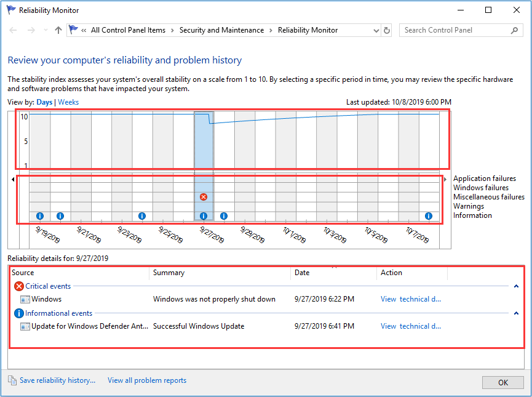Open the address bar history dropdown
The height and width of the screenshot is (397, 532).
click(376, 31)
